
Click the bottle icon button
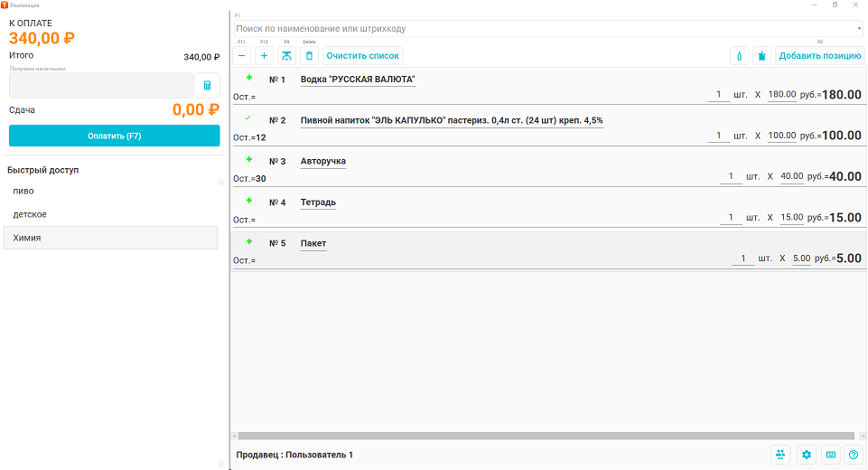pos(740,55)
